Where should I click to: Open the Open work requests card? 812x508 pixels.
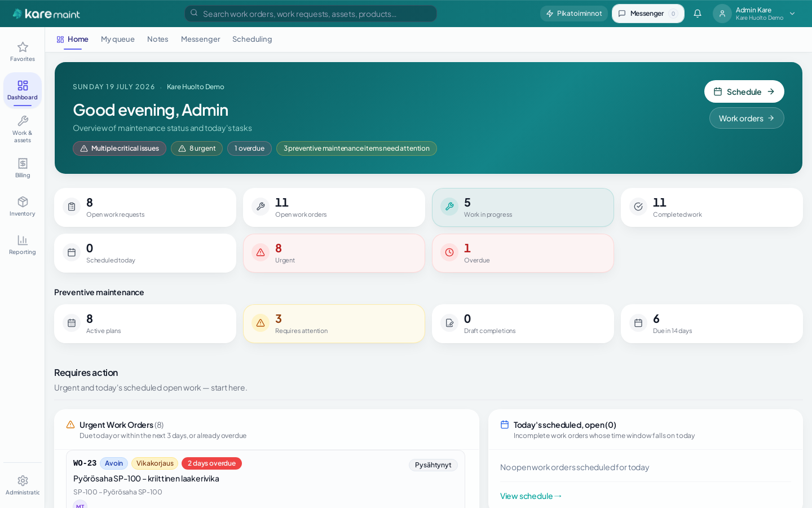145,207
